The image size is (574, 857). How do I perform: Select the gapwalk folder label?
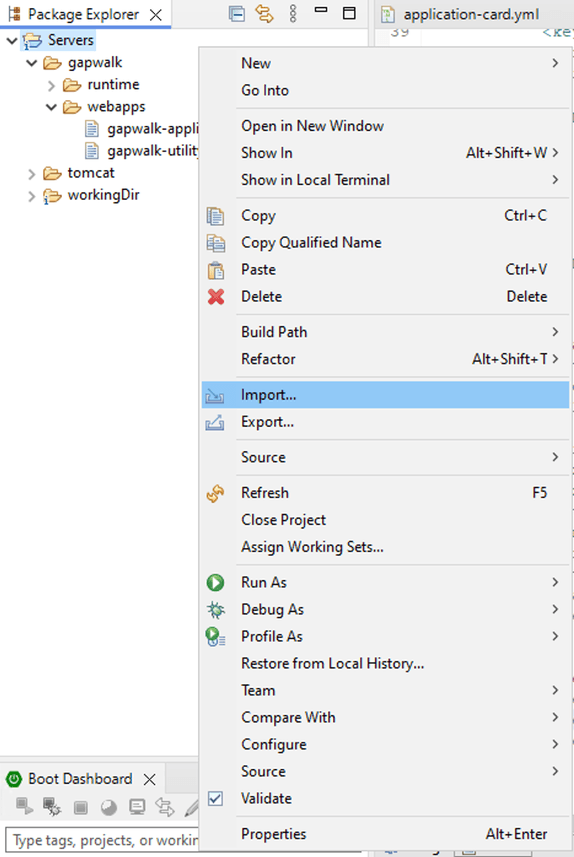95,63
